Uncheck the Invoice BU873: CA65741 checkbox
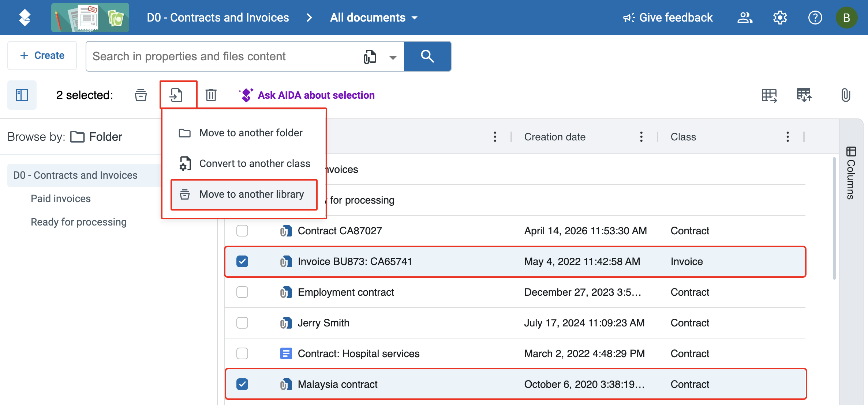Screen dimensions: 868x405 click(x=242, y=262)
